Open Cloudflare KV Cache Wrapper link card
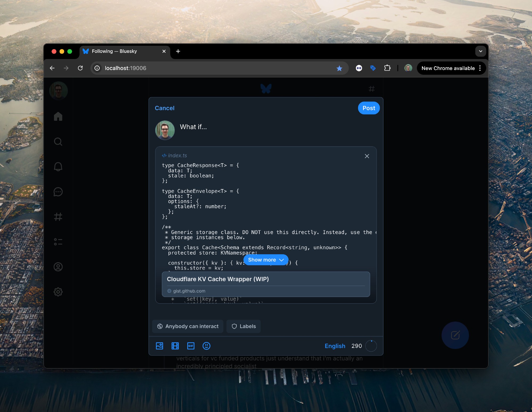This screenshot has height=412, width=532. tap(265, 284)
